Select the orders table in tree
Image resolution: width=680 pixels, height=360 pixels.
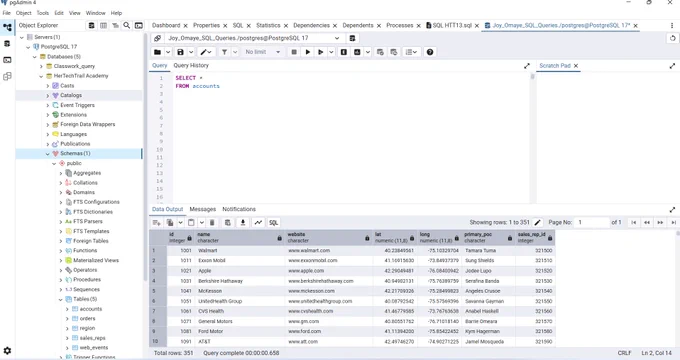pyautogui.click(x=88, y=319)
